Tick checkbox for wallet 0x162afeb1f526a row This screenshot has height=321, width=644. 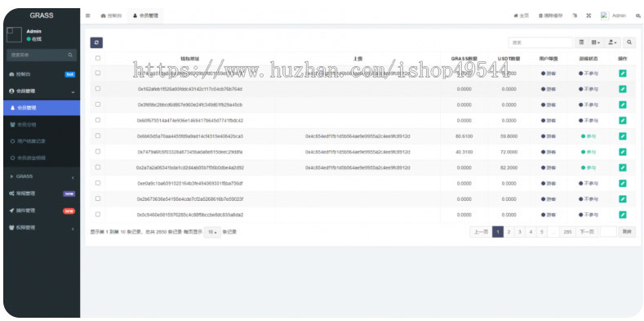pyautogui.click(x=98, y=88)
